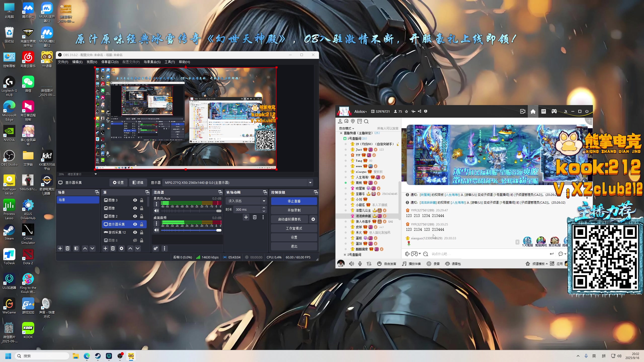Open source 滤镜 button above panels

click(138, 183)
